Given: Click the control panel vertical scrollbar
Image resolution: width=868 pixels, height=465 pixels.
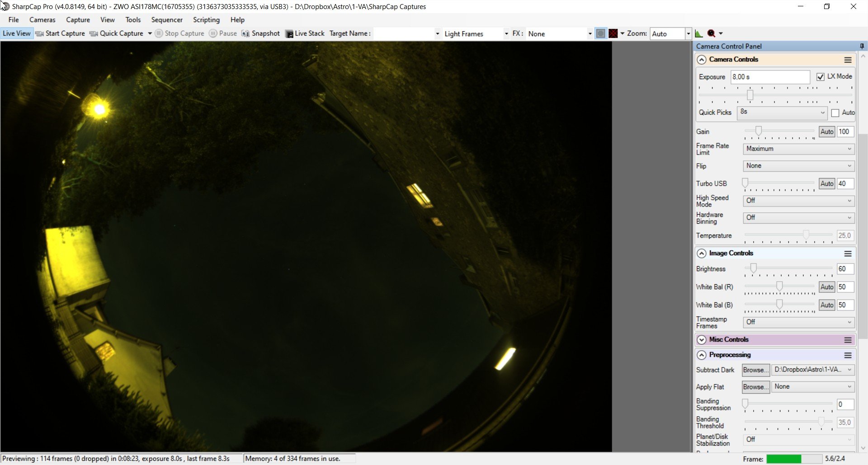Looking at the screenshot, I should pyautogui.click(x=863, y=236).
